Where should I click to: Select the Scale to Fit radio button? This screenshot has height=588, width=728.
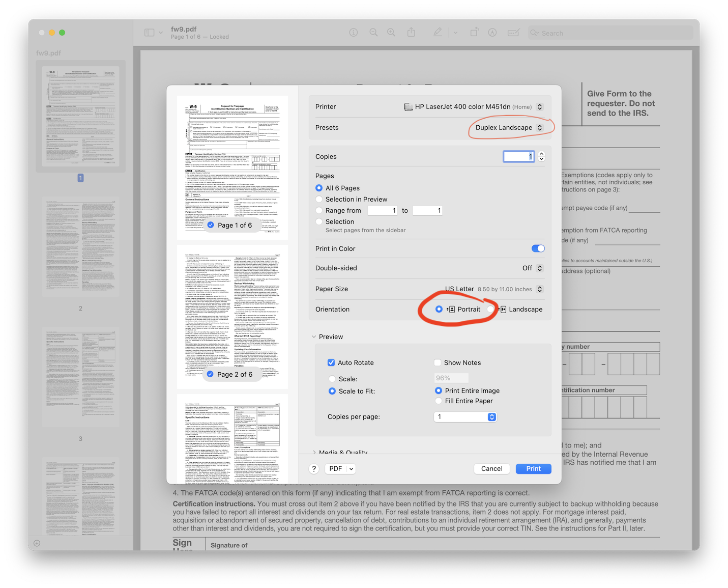[332, 391]
